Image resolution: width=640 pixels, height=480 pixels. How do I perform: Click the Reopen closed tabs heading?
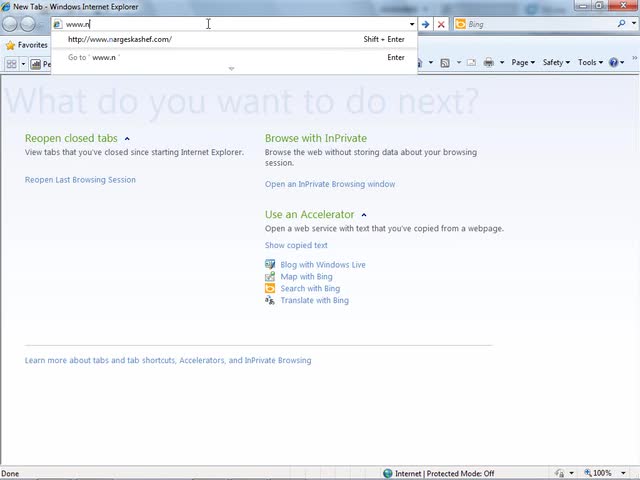(71, 138)
